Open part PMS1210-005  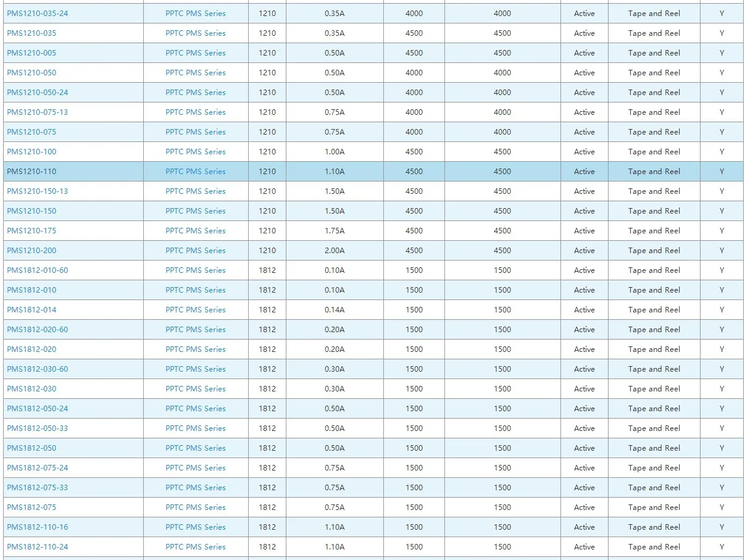[x=31, y=53]
